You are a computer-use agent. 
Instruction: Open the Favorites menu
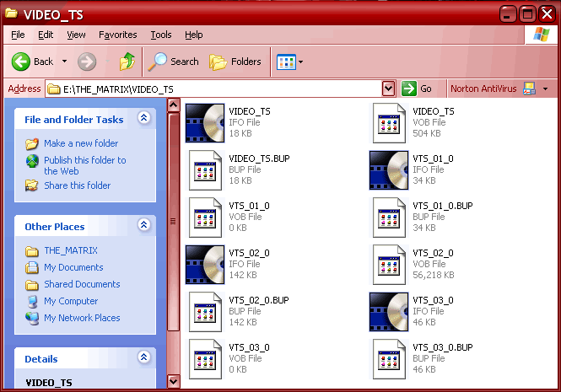[118, 35]
